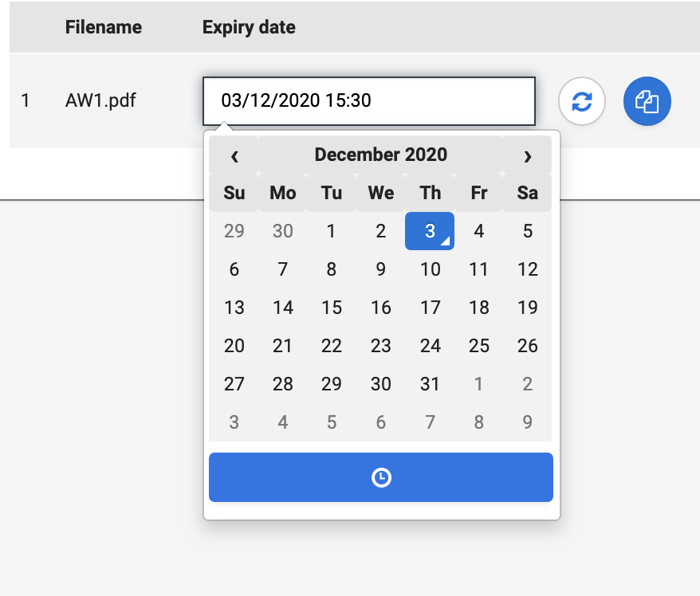700x596 pixels.
Task: Go to previous month arrow
Action: 234,155
